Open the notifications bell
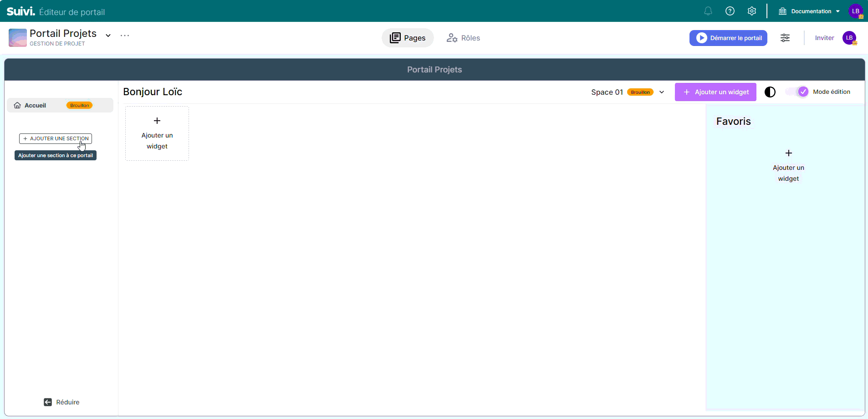 pyautogui.click(x=708, y=11)
